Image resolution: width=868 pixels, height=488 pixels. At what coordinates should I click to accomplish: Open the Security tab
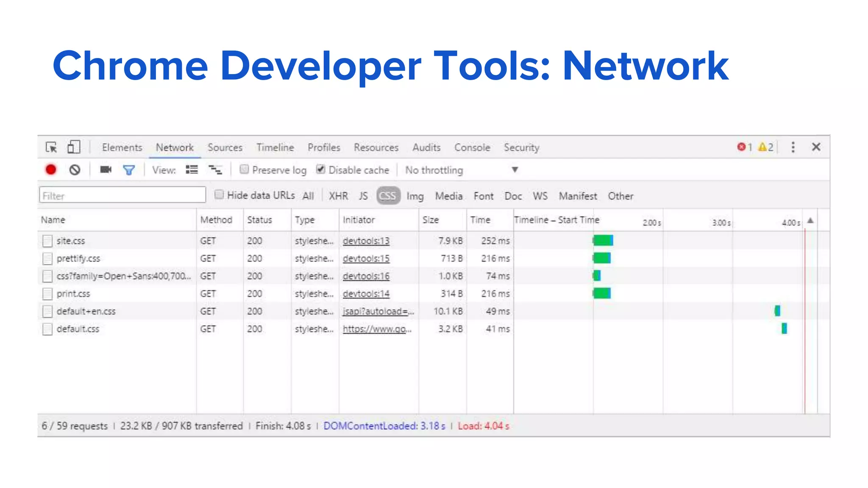click(x=522, y=147)
